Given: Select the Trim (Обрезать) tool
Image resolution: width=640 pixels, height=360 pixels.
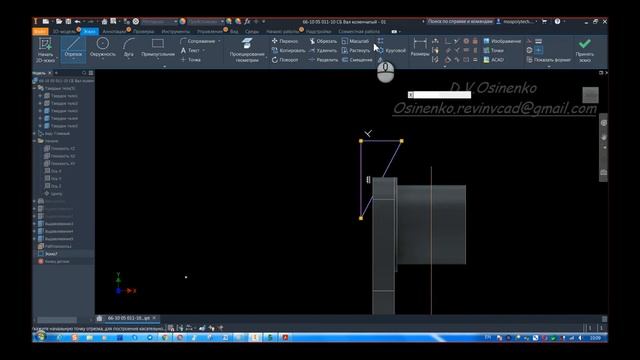Looking at the screenshot, I should pyautogui.click(x=323, y=41).
